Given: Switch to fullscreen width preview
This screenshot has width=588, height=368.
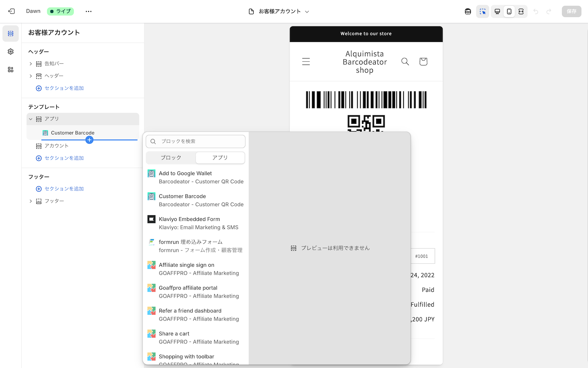Looking at the screenshot, I should [x=521, y=11].
